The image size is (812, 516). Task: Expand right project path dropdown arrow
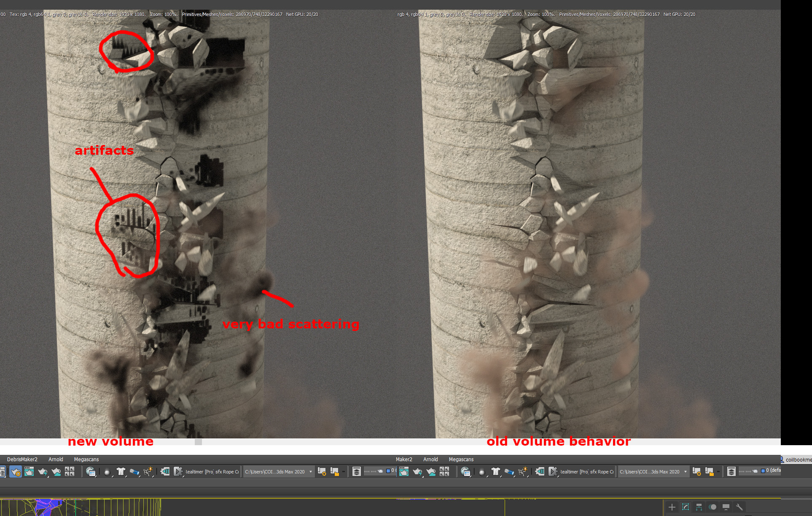coord(686,472)
